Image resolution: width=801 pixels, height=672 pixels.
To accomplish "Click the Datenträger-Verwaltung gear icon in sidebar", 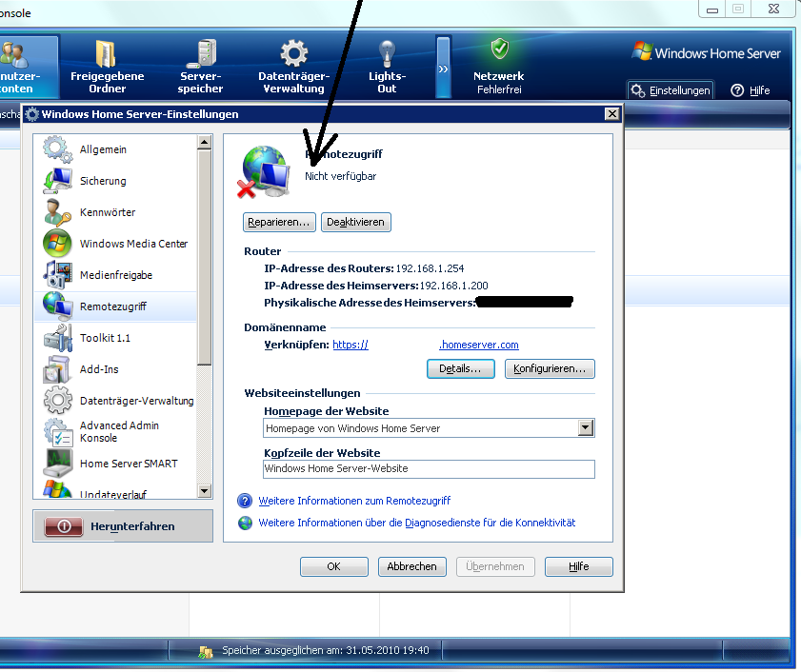I will pyautogui.click(x=57, y=401).
